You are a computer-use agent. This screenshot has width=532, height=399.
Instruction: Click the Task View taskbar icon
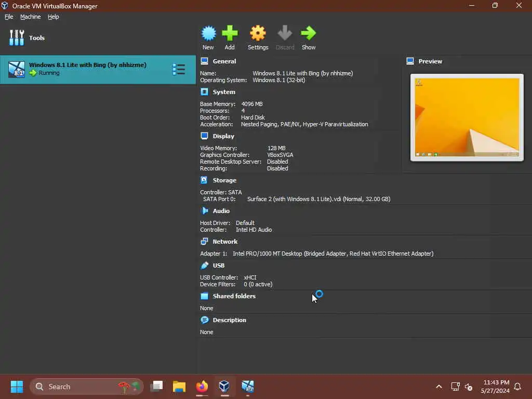click(157, 387)
